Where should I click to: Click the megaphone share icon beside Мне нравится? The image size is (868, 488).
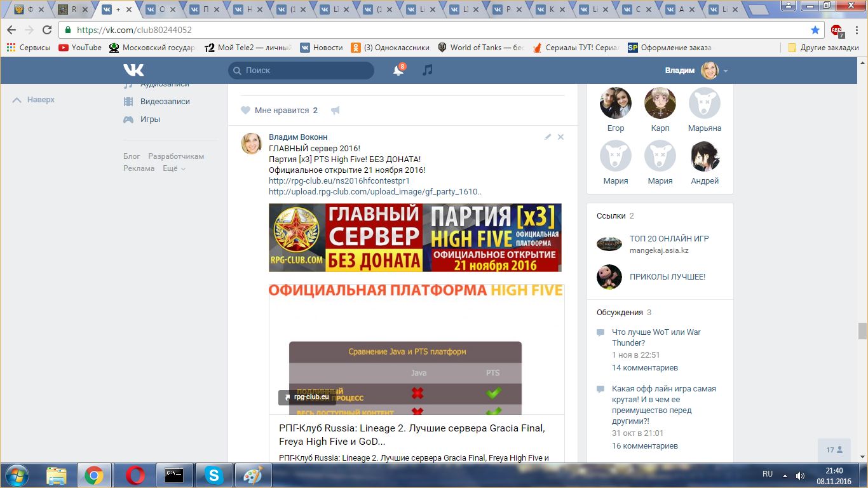(336, 111)
